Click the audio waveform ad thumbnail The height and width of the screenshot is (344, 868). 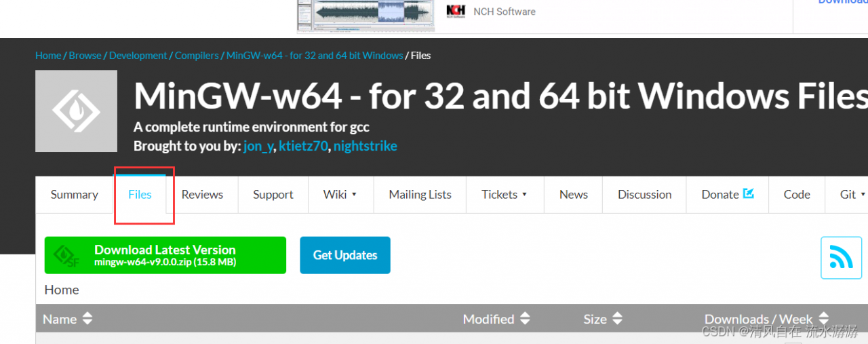tap(367, 14)
